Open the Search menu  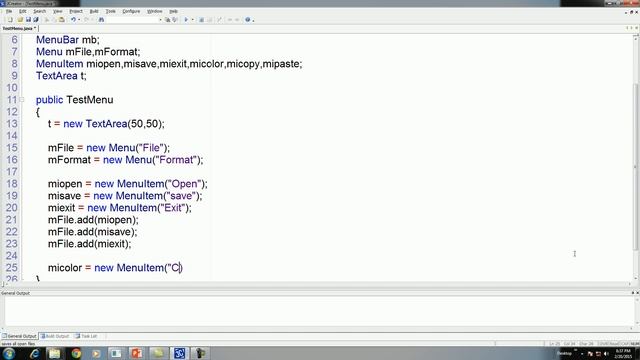point(40,11)
